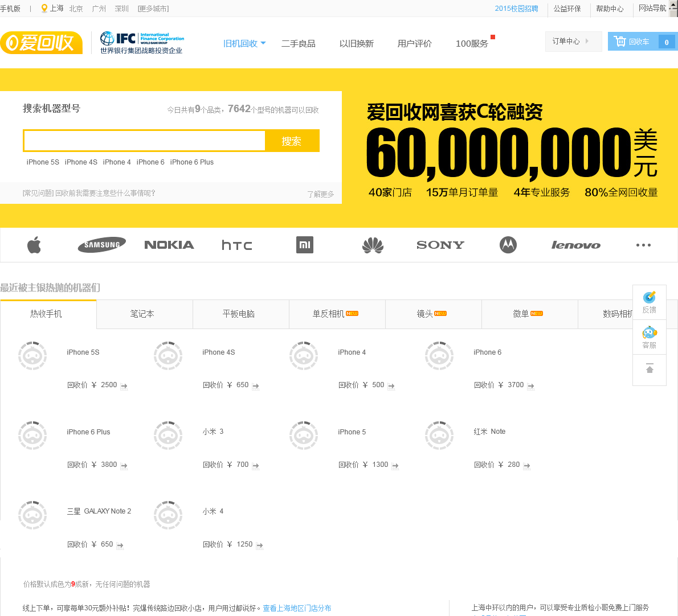Image resolution: width=678 pixels, height=616 pixels.
Task: Click the yellow 搜索 search button
Action: [x=292, y=141]
